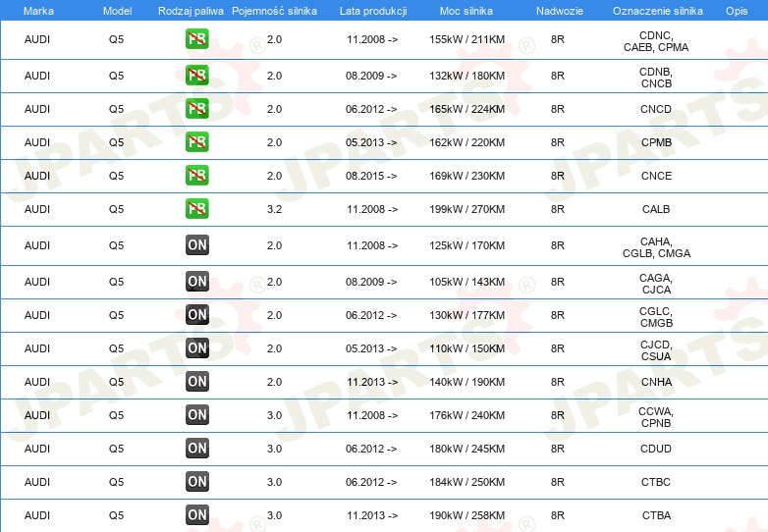Click the 132kW / 180KM power cell
This screenshot has width=768, height=532.
(466, 76)
